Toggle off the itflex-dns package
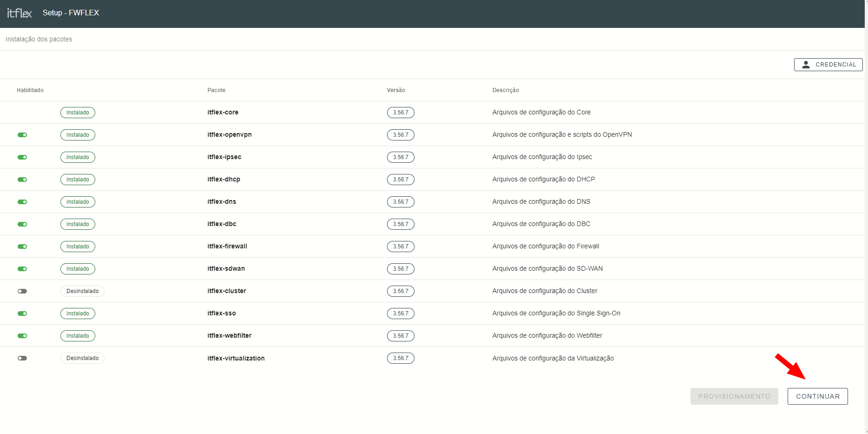This screenshot has height=434, width=868. (x=22, y=202)
